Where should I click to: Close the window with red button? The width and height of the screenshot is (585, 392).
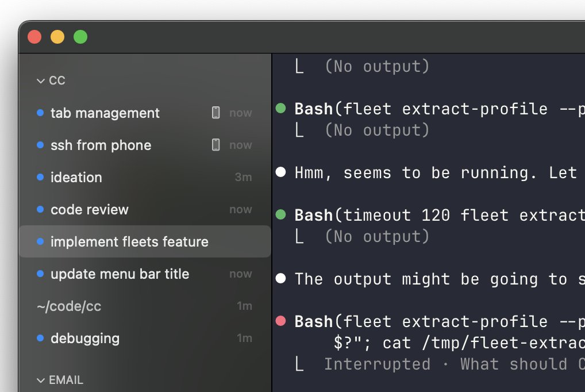click(x=34, y=37)
